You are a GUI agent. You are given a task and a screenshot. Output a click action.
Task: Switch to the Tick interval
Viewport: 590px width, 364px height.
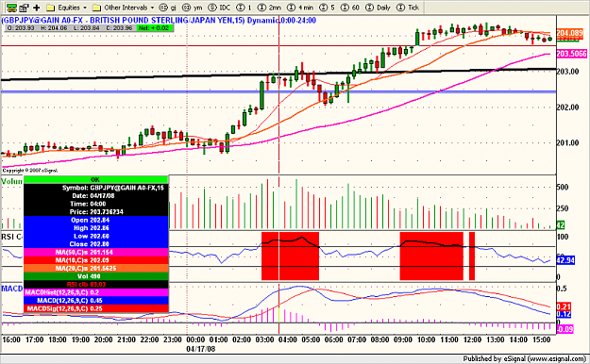[x=408, y=8]
